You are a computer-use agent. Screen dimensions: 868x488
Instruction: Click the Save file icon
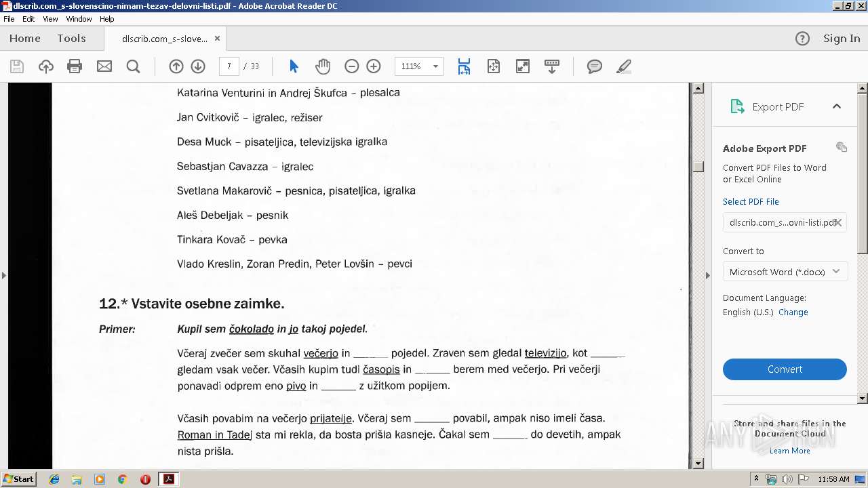17,66
